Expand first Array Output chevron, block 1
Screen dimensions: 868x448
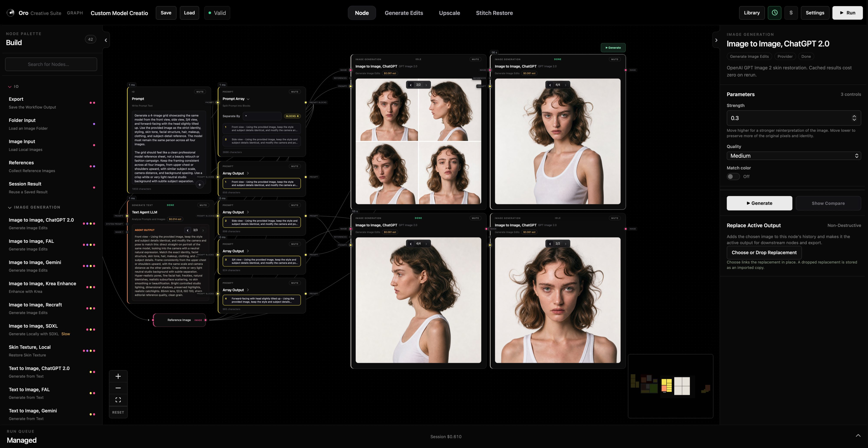click(x=248, y=173)
